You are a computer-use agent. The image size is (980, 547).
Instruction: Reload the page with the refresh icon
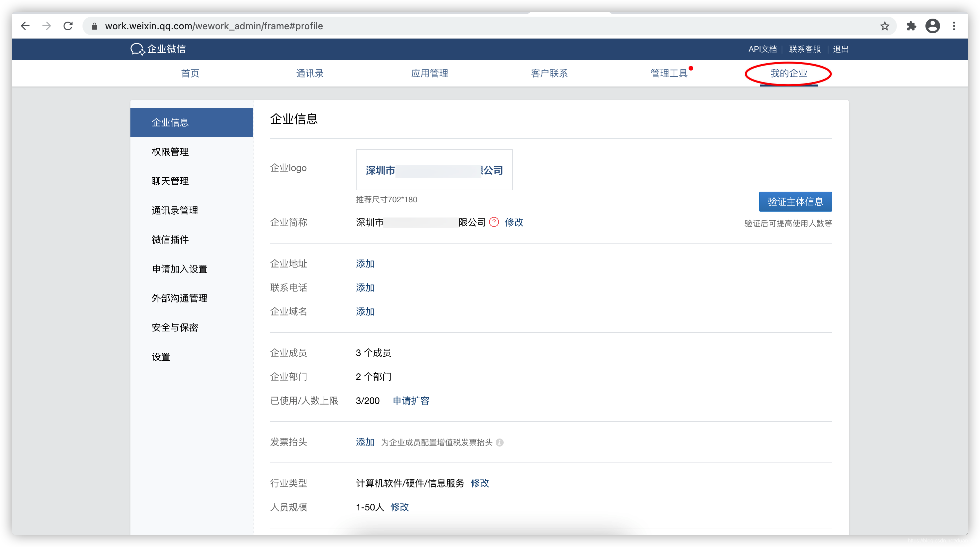pyautogui.click(x=68, y=26)
